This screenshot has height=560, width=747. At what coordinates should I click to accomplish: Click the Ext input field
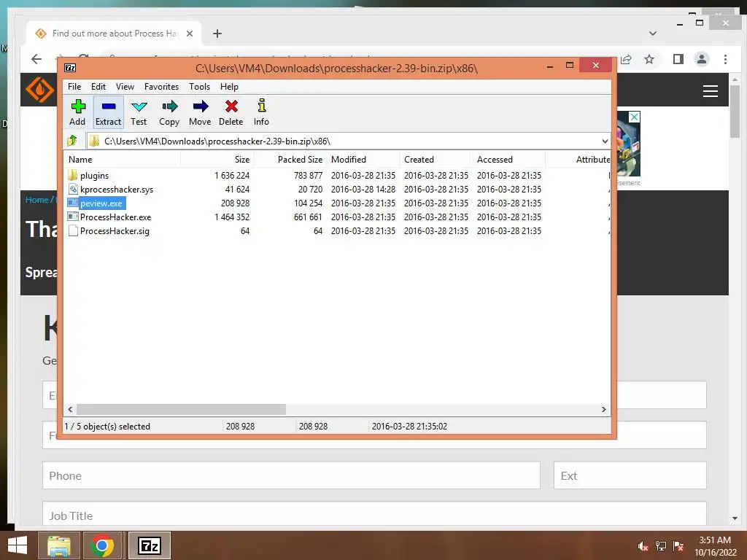[630, 475]
